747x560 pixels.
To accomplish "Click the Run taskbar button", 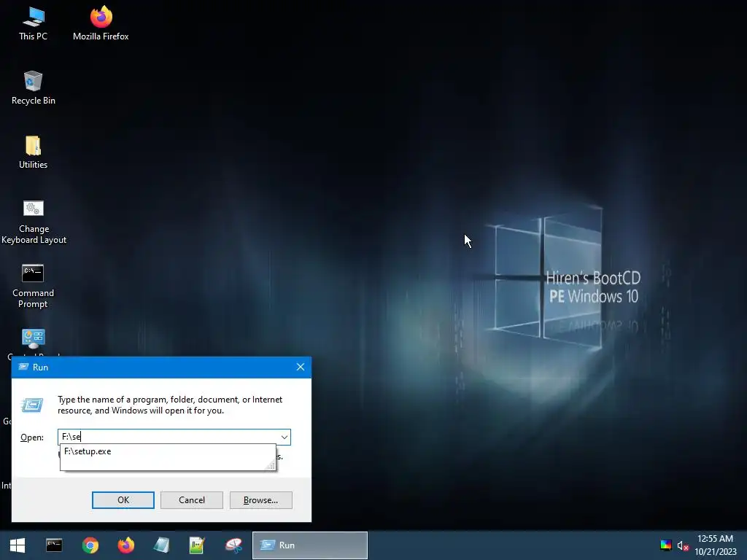I will [309, 545].
